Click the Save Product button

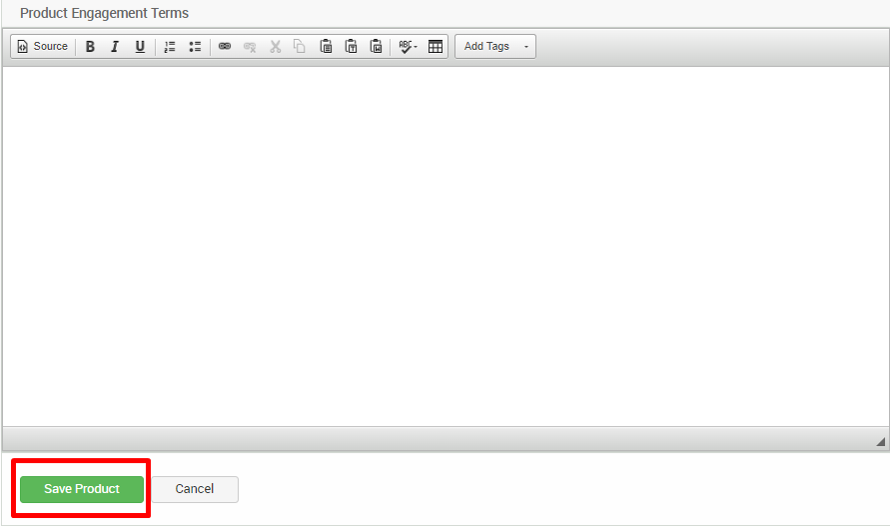(82, 489)
